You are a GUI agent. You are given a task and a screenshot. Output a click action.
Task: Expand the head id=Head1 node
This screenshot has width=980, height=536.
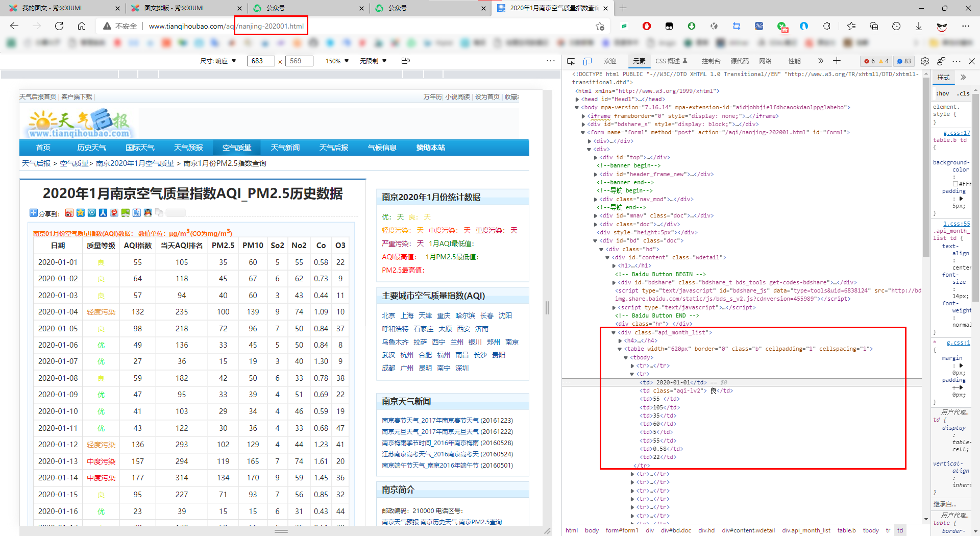click(x=577, y=100)
